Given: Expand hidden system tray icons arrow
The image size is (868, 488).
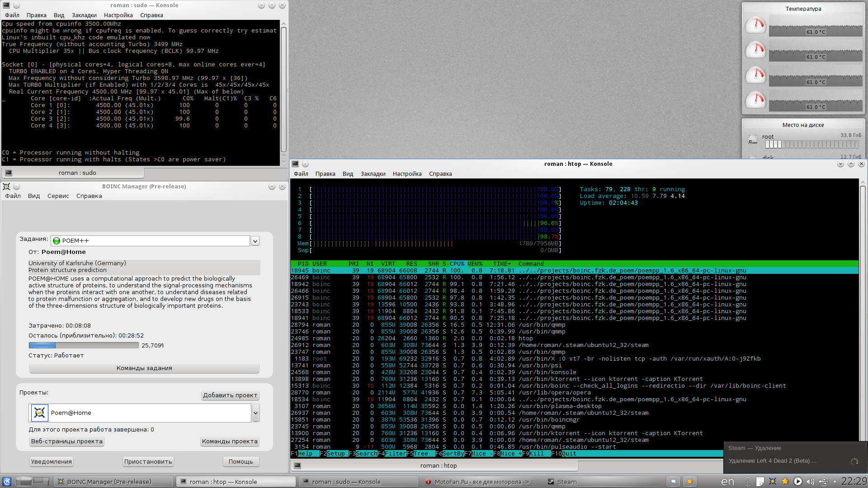Looking at the screenshot, I should tap(835, 482).
